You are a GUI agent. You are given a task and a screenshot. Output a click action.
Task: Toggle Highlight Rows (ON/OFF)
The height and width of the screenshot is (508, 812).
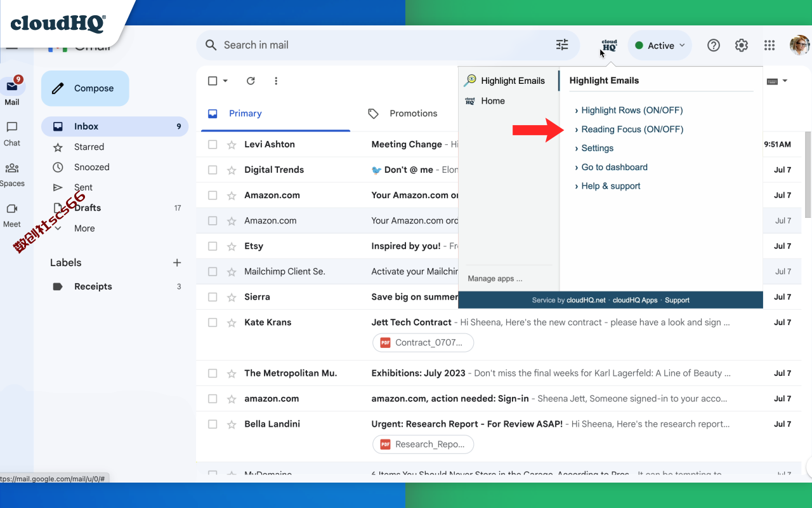(x=632, y=110)
